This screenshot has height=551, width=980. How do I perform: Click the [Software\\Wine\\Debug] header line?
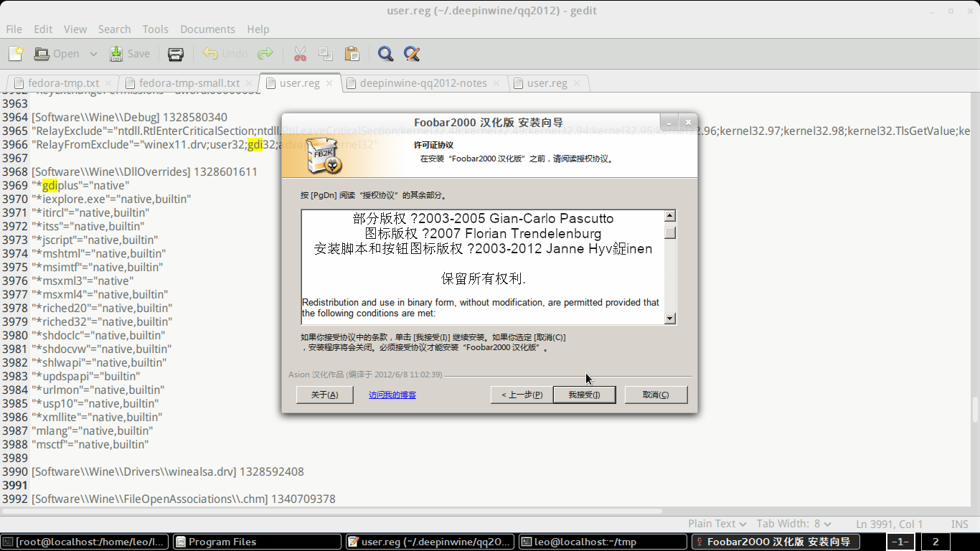(x=129, y=117)
